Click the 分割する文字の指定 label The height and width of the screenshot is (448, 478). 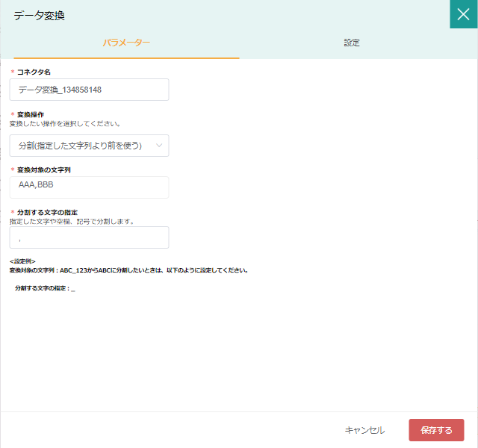47,213
